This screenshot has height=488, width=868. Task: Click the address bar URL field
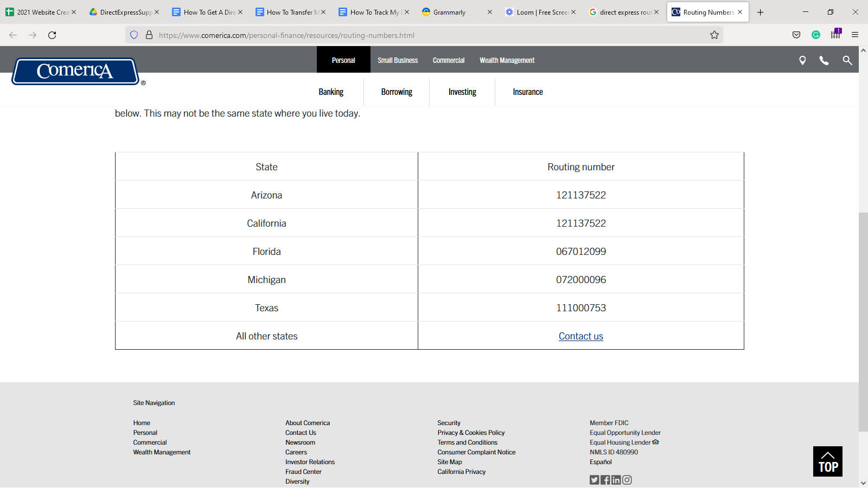pyautogui.click(x=423, y=35)
